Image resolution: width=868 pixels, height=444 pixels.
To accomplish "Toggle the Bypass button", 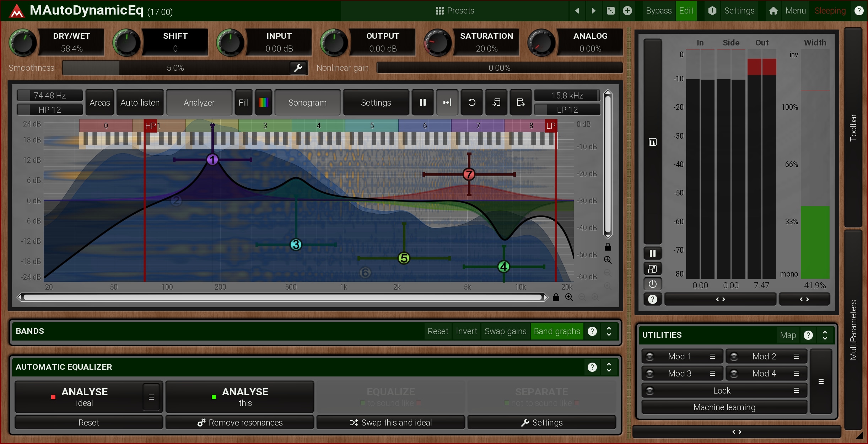I will (x=658, y=11).
